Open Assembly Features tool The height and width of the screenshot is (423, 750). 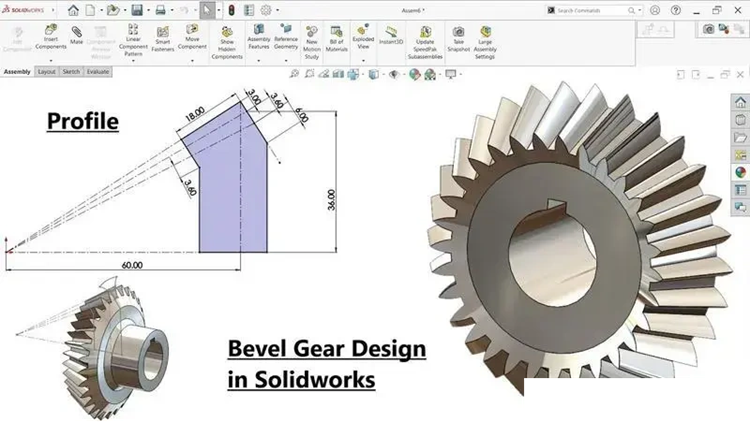(259, 37)
